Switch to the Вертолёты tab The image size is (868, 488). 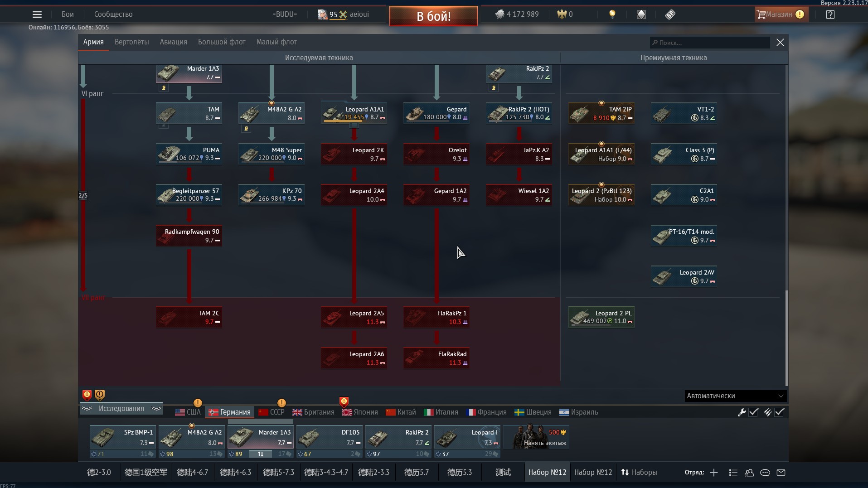tap(131, 42)
